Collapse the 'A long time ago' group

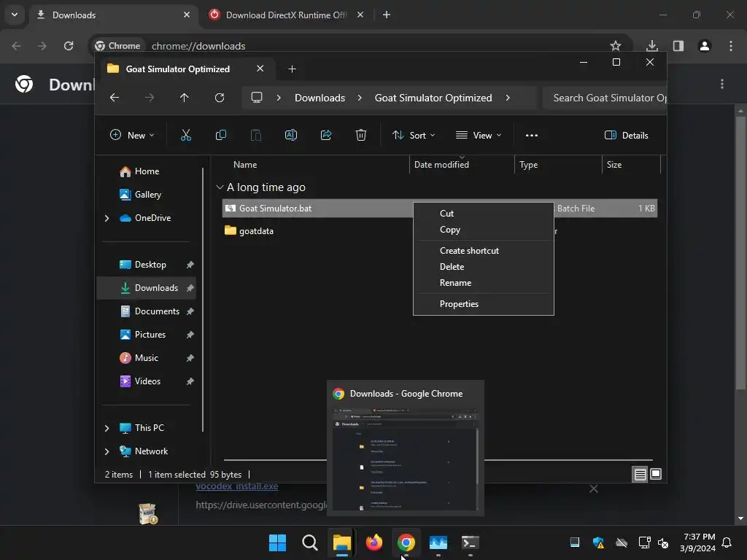220,187
